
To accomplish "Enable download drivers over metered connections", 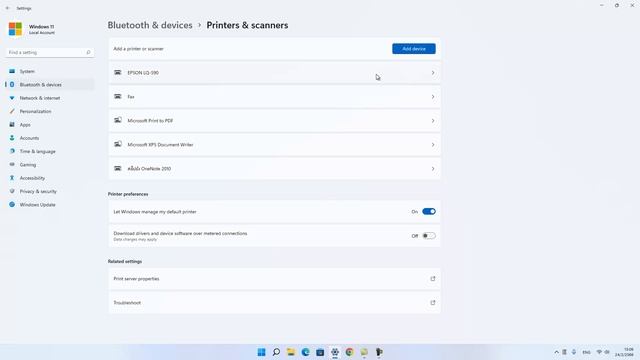I will (x=429, y=236).
